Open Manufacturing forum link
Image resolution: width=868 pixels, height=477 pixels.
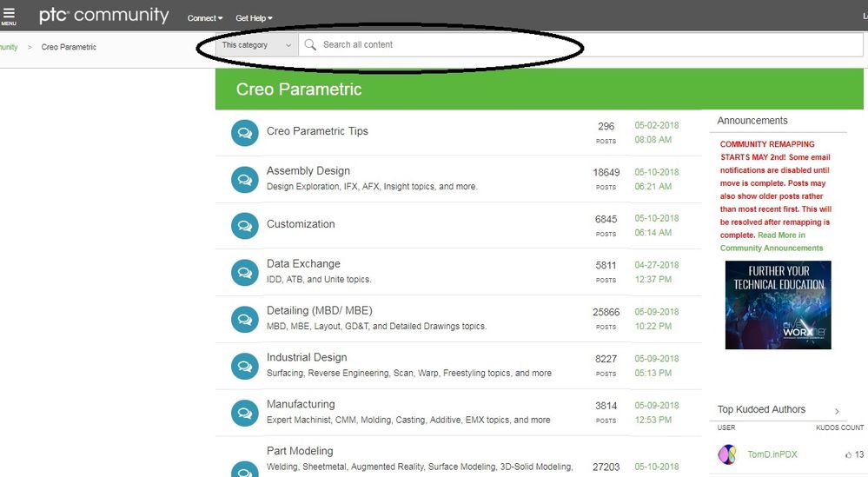pos(301,404)
